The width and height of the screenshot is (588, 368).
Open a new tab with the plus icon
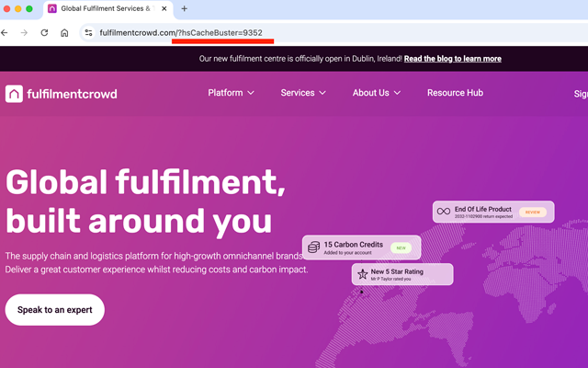[184, 8]
